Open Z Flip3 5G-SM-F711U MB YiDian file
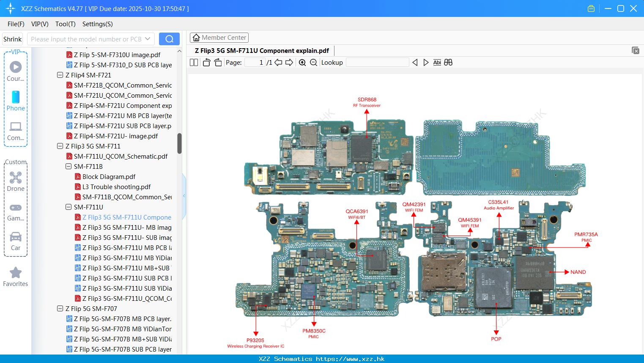644x363 pixels. [123, 258]
